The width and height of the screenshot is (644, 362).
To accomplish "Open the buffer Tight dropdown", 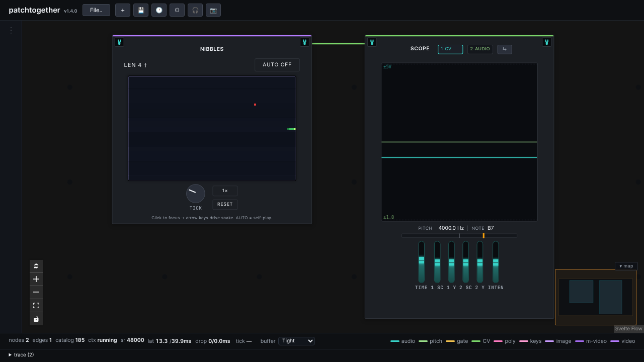I will (x=296, y=341).
